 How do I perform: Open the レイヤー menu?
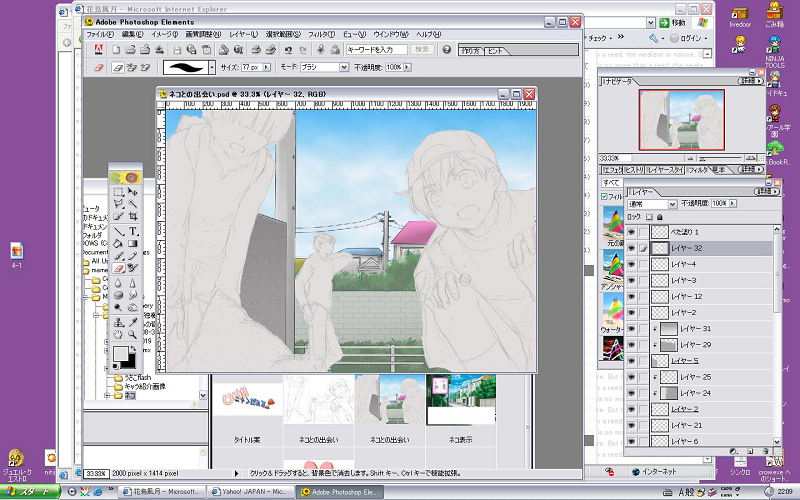(244, 34)
